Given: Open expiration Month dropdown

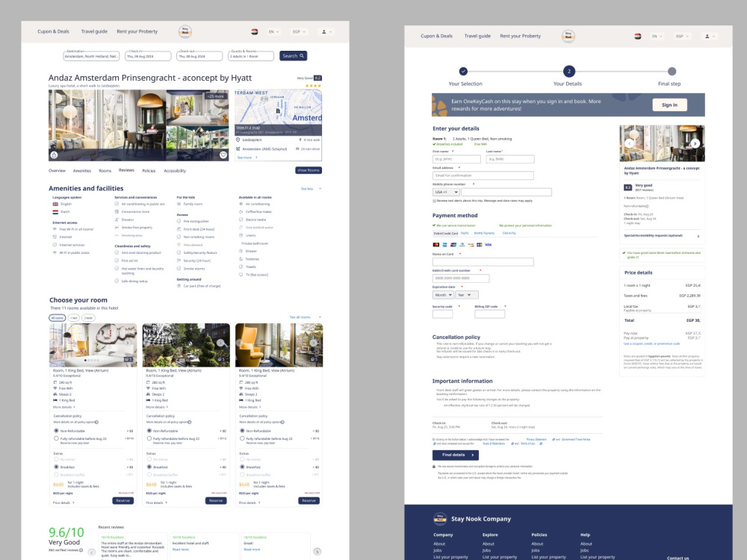Looking at the screenshot, I should (x=442, y=295).
